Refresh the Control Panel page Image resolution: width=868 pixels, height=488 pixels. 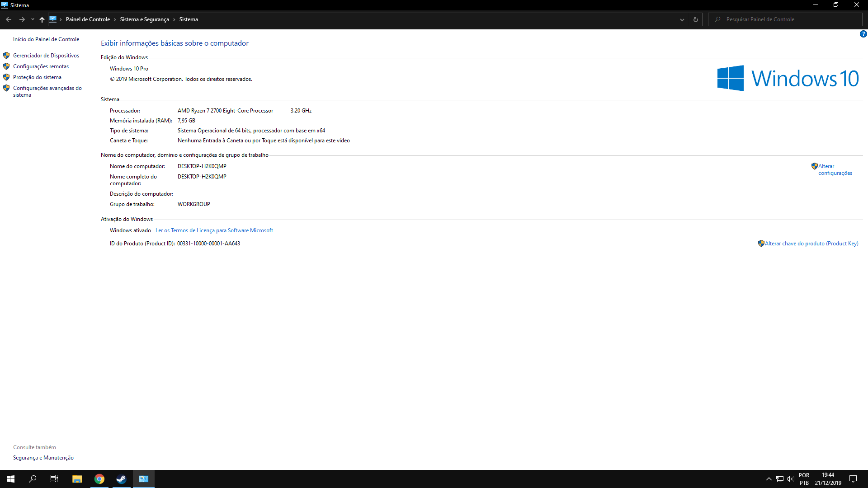(x=696, y=19)
